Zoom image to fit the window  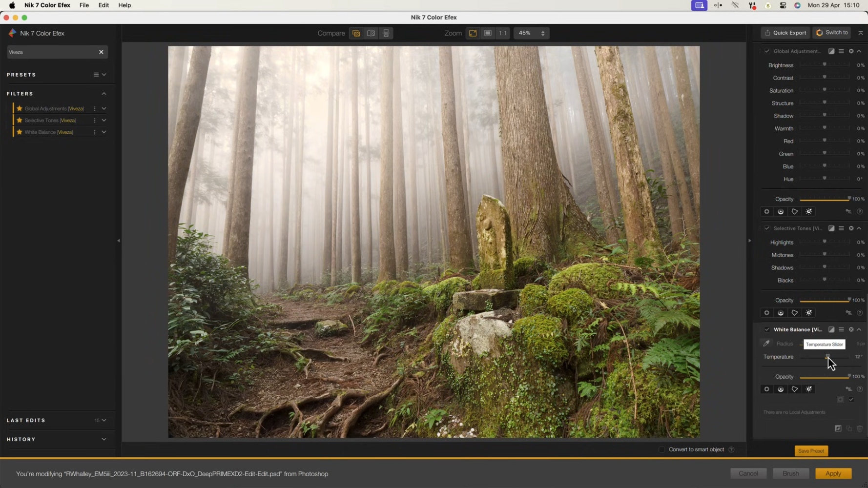[473, 33]
